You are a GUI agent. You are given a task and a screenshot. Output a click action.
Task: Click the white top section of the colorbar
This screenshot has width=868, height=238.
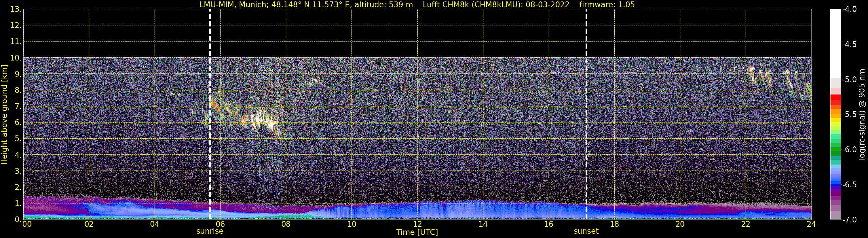coord(836,44)
